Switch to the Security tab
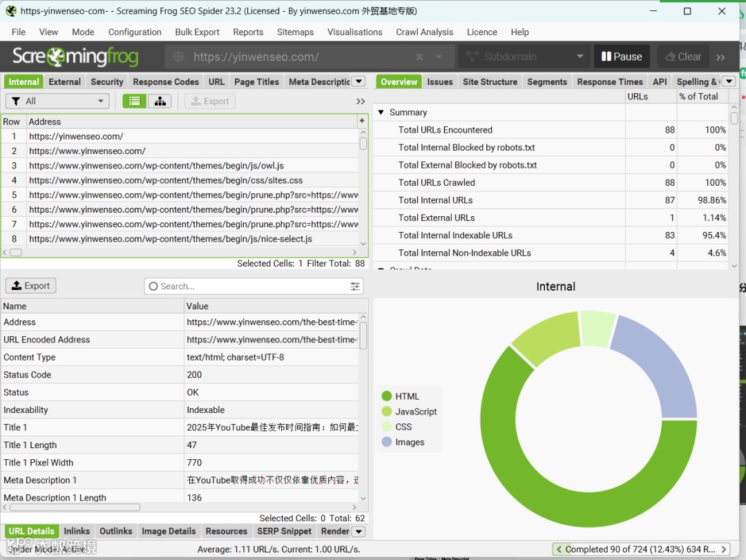Viewport: 746px width, 560px height. (x=106, y=81)
